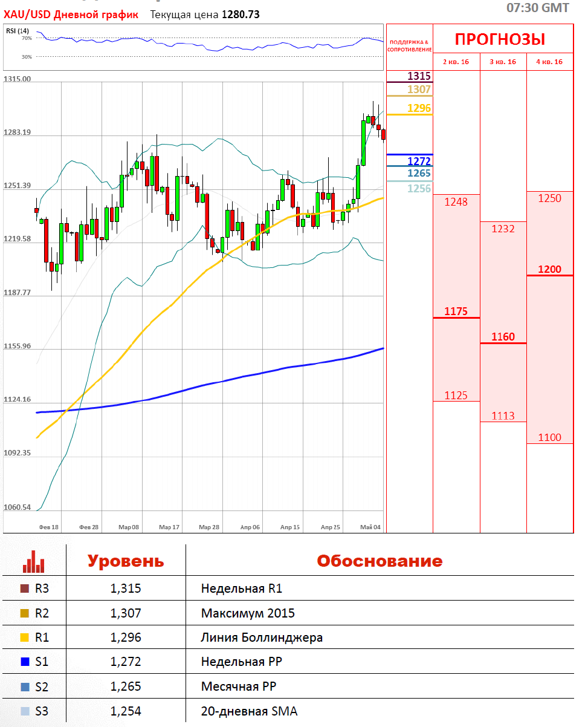Click the 'Недельная R1' rationale cell

(x=242, y=588)
